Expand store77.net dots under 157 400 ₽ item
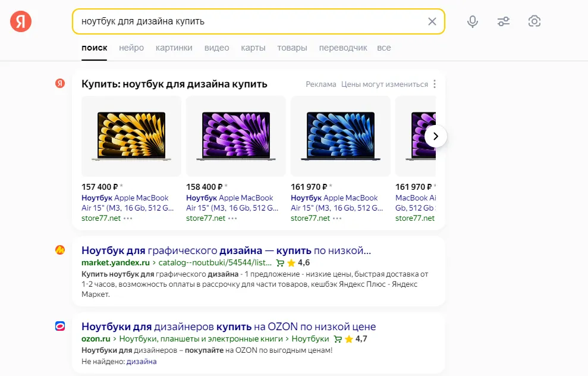Image resolution: width=588 pixels, height=376 pixels. [128, 218]
